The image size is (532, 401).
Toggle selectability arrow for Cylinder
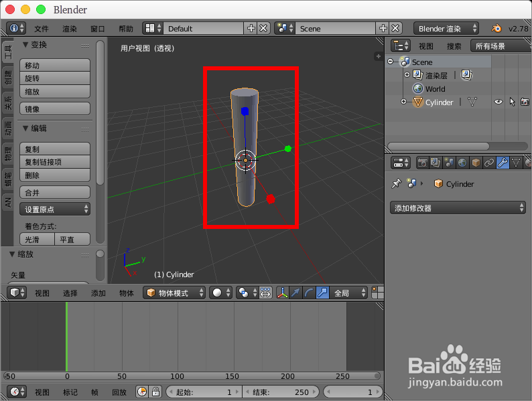[512, 102]
